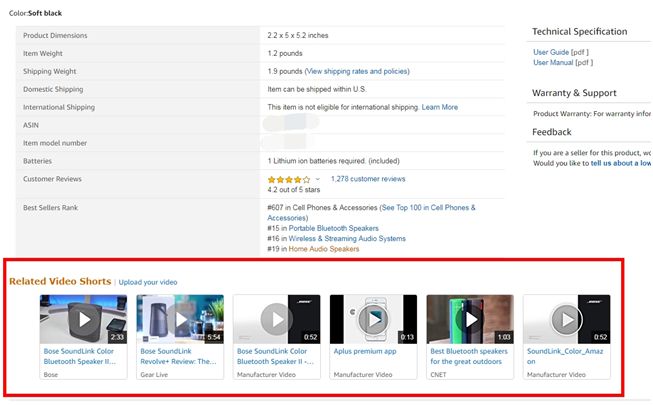
Task: Play the first Bose SoundLink Color video
Action: coord(83,320)
